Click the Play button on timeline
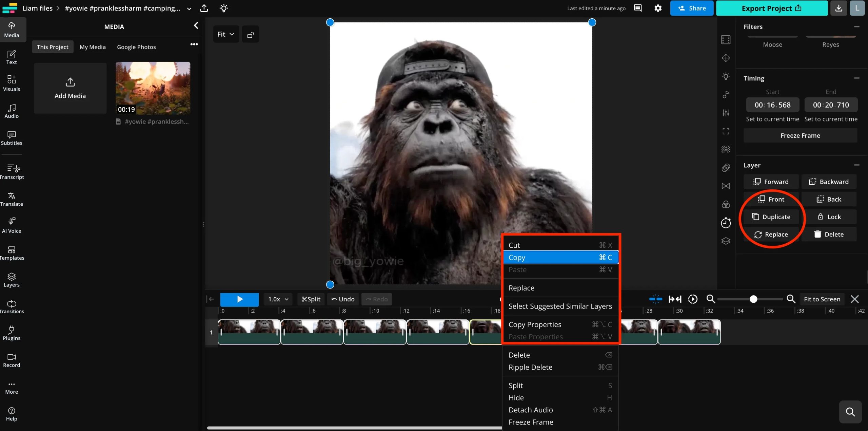 pos(239,299)
